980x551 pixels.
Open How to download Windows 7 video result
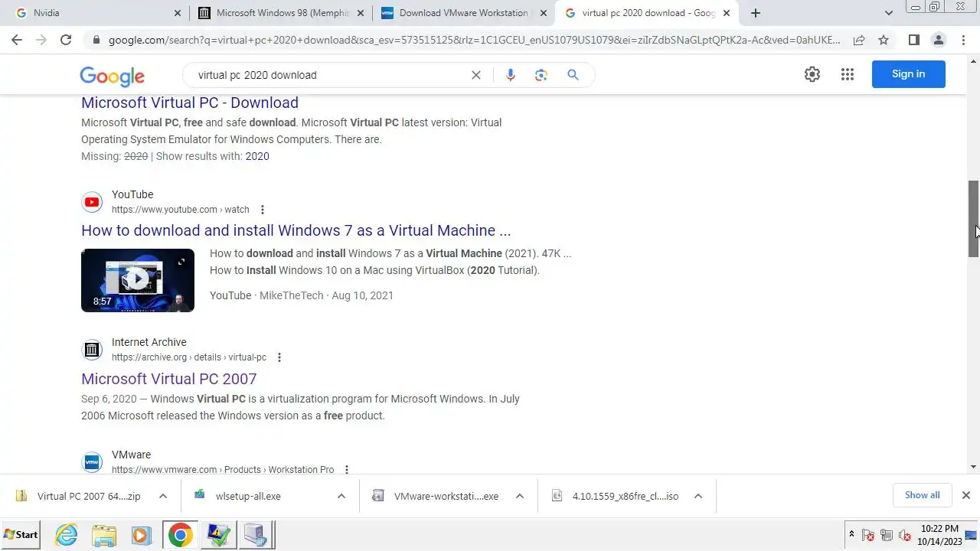pyautogui.click(x=296, y=230)
